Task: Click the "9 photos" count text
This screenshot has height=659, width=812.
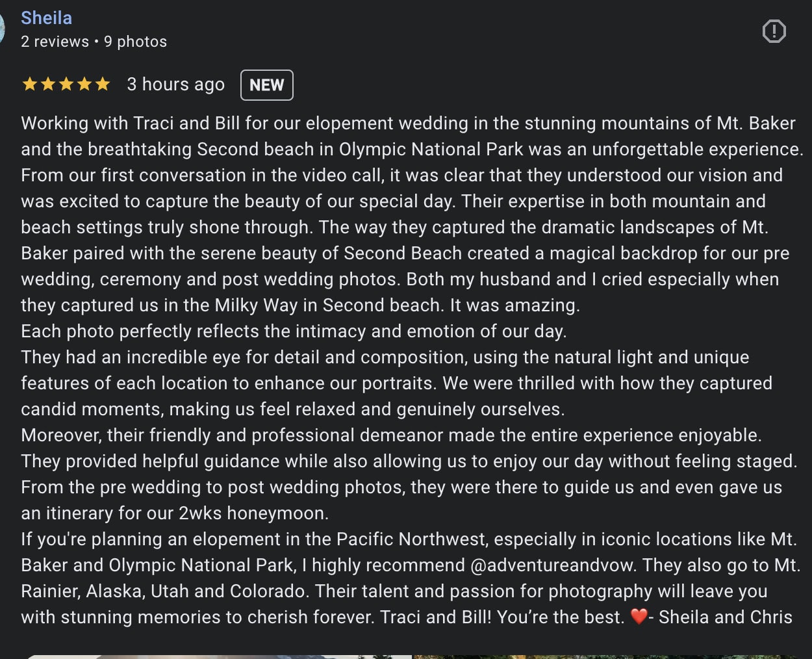Action: (135, 42)
